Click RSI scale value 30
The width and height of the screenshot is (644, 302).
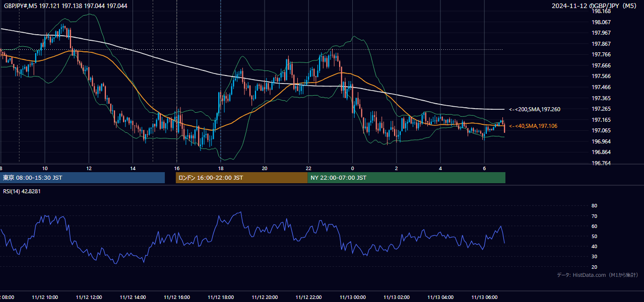594,257
